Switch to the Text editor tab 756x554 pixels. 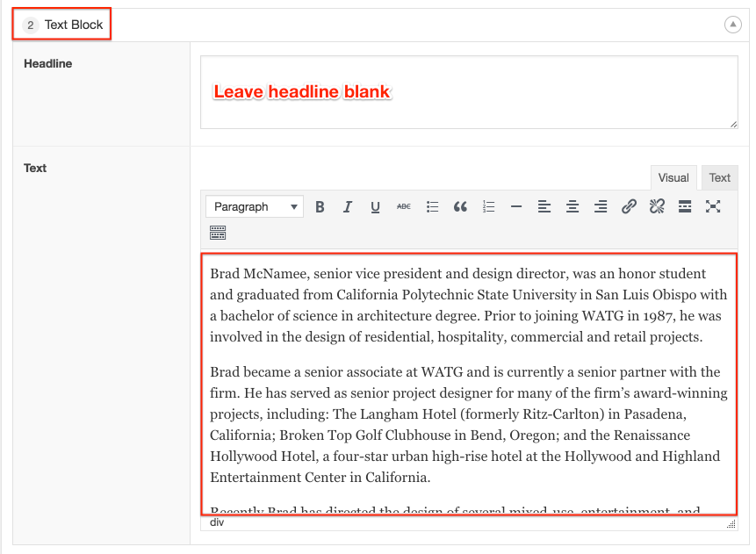tap(720, 177)
